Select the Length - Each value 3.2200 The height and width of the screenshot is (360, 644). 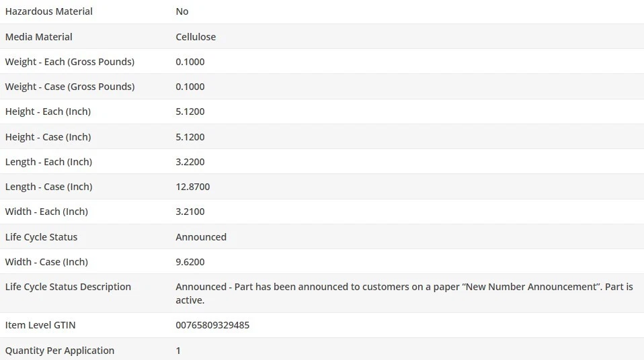[x=190, y=162]
